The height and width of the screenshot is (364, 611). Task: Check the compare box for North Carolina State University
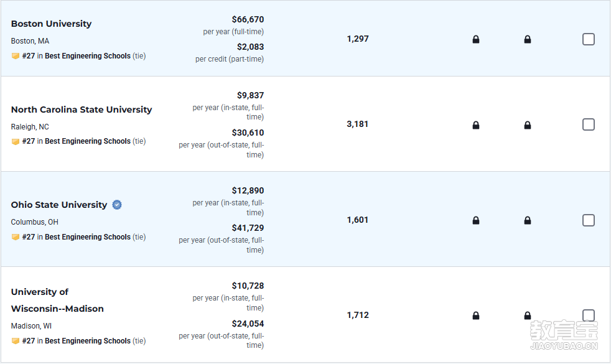click(x=589, y=124)
